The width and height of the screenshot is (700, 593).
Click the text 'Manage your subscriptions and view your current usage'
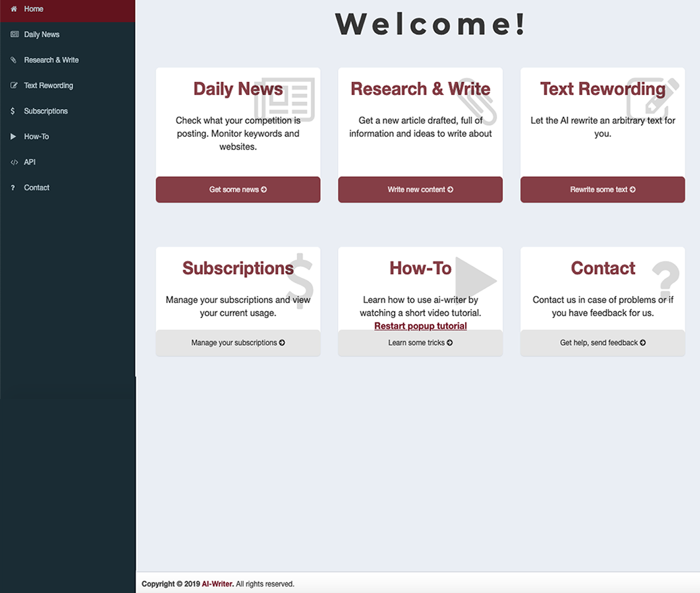[x=238, y=306]
